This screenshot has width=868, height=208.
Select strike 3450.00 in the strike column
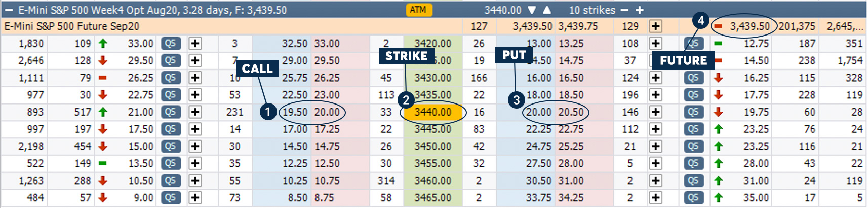[433, 147]
